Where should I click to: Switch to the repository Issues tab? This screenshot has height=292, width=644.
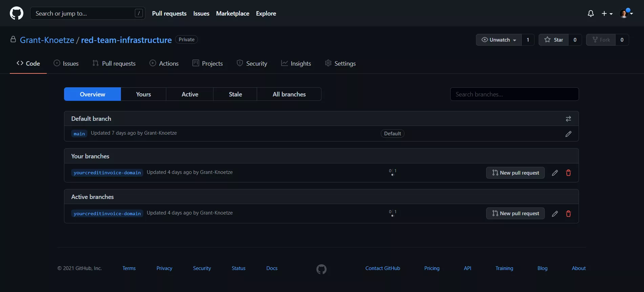click(x=66, y=63)
